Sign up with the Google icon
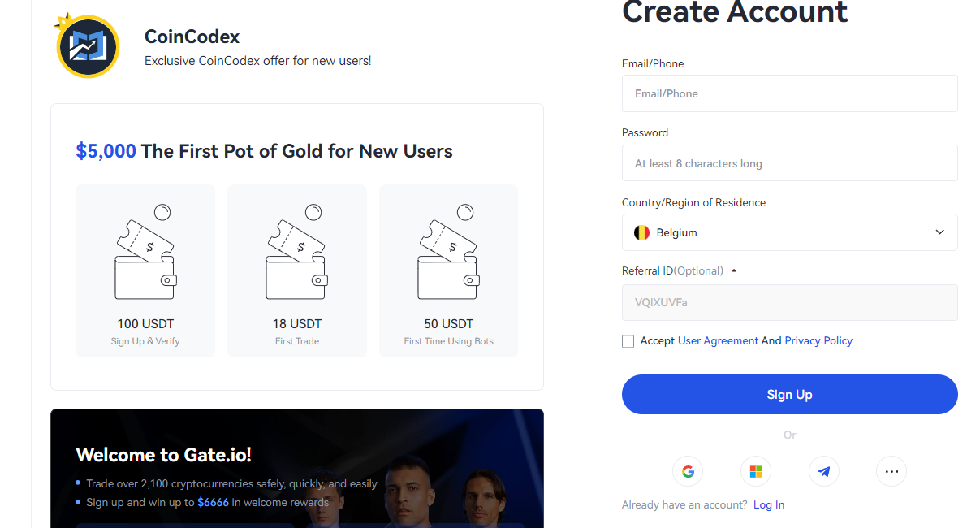This screenshot has width=980, height=528. click(x=688, y=471)
